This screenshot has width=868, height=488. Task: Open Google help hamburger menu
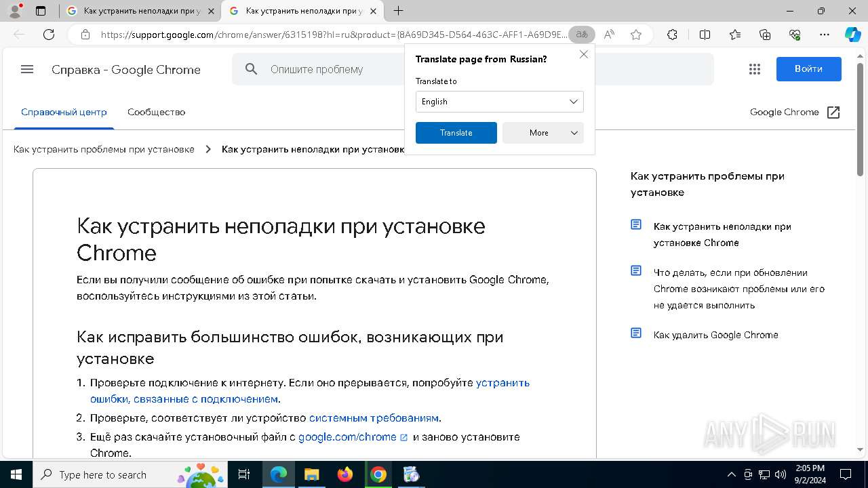point(27,69)
